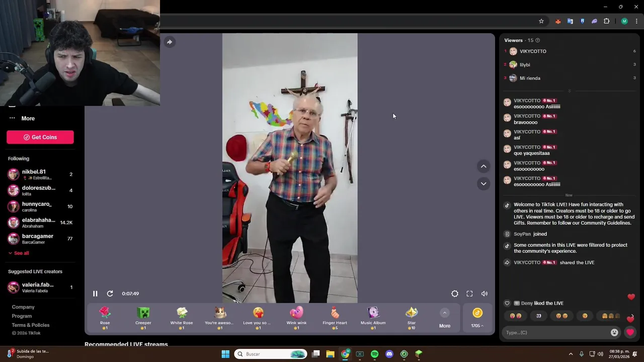Screen dimensions: 644x362
Task: Open the Windows Start menu
Action: tap(225, 354)
